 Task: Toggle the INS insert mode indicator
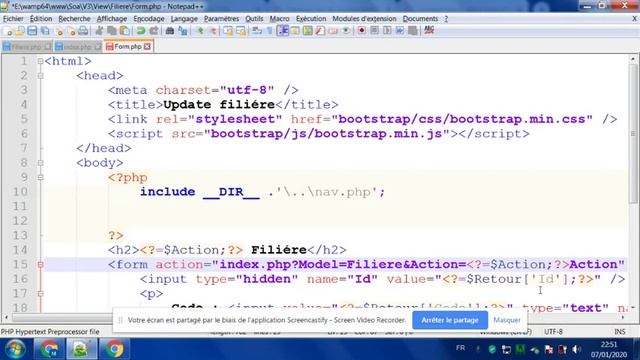click(x=620, y=332)
